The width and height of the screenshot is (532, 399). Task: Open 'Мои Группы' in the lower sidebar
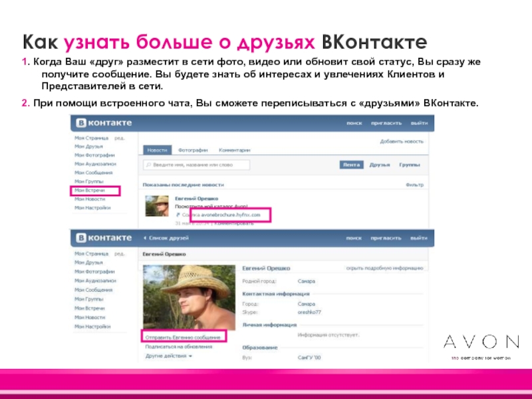(89, 299)
